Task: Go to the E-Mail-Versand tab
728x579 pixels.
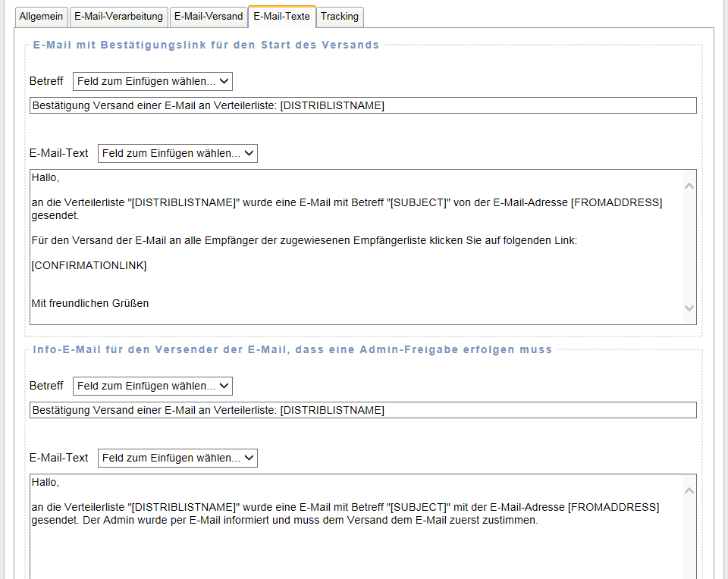Action: (x=208, y=17)
